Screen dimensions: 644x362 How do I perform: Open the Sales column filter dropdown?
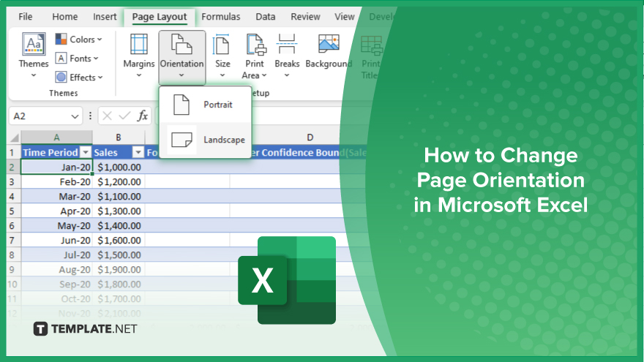138,153
